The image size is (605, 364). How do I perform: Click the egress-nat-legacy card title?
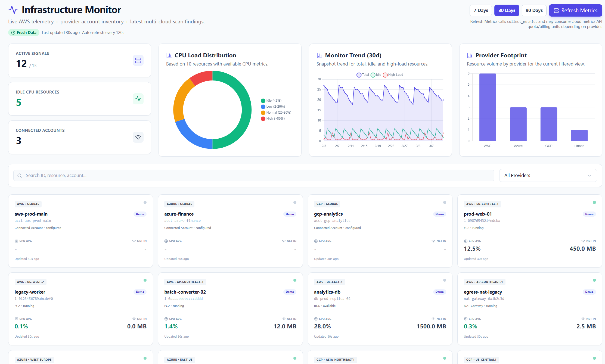[x=483, y=292]
